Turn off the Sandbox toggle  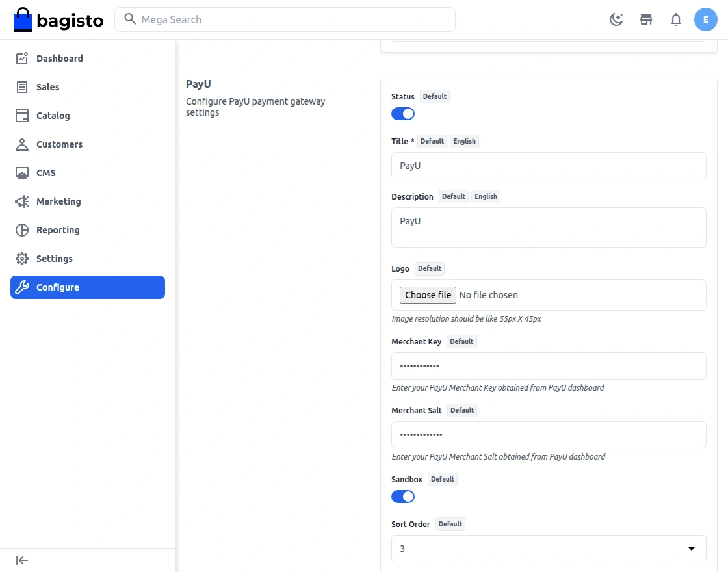click(x=403, y=497)
